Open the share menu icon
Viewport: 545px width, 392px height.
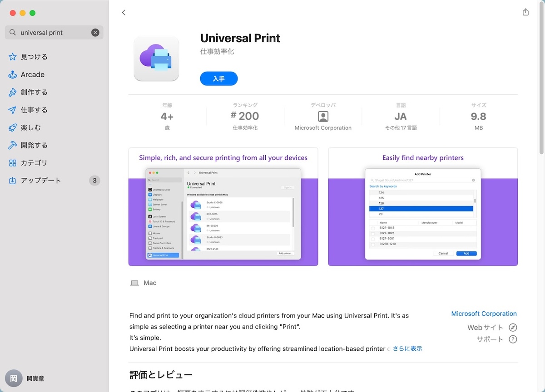[x=525, y=12]
